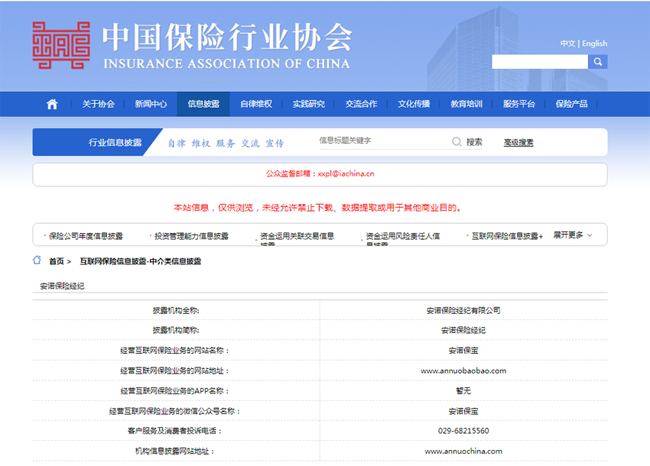Click the small home icon in breadcrumb
Image resolution: width=650 pixels, height=466 pixels.
click(x=37, y=260)
